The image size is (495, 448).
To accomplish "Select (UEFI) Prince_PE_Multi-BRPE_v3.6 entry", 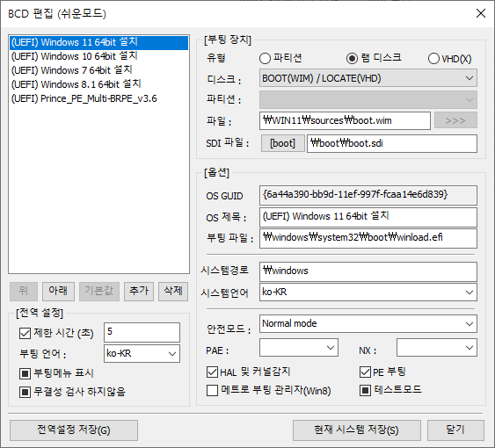I will 98,98.
